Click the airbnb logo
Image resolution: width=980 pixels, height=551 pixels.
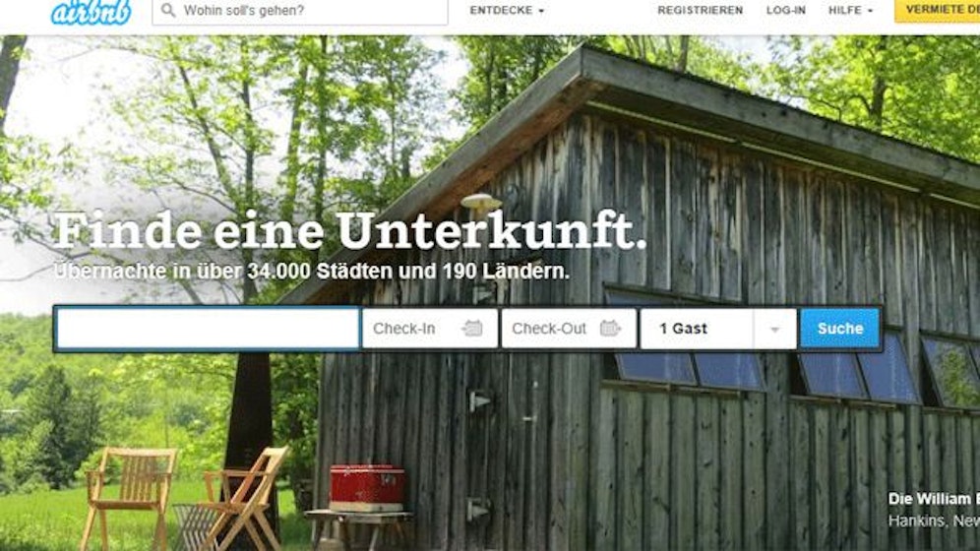click(92, 11)
